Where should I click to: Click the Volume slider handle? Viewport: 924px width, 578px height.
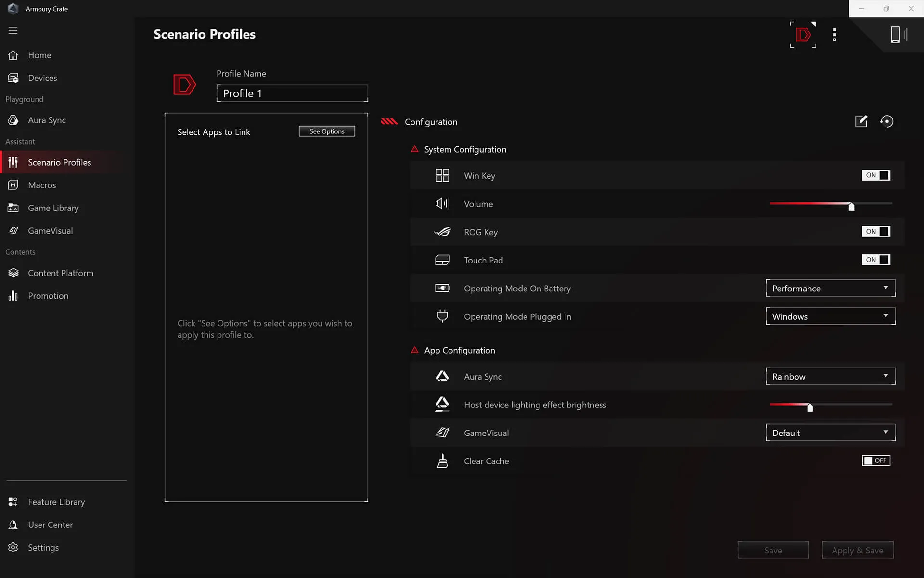point(851,207)
